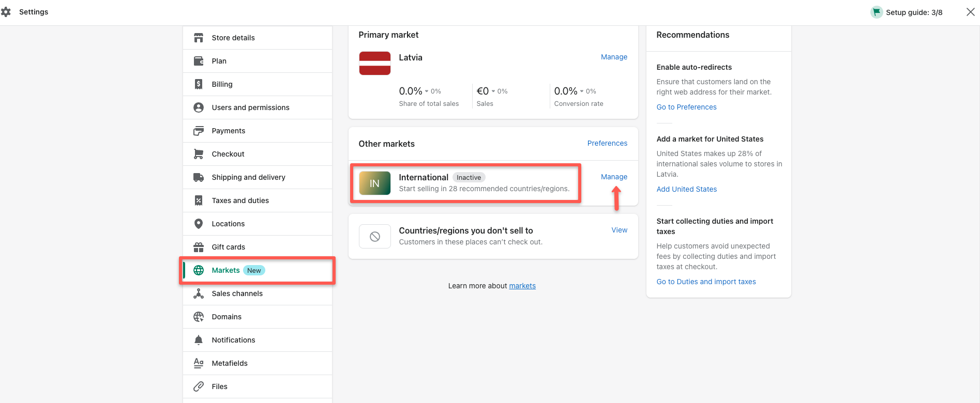Open Store details settings

pyautogui.click(x=258, y=38)
